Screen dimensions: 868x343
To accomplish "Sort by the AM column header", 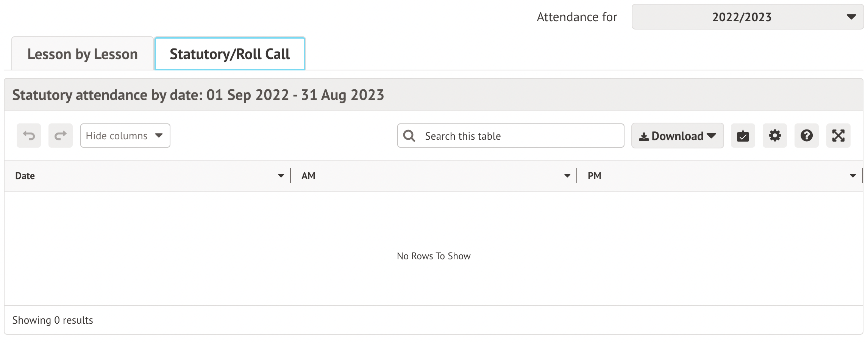I will (x=308, y=176).
